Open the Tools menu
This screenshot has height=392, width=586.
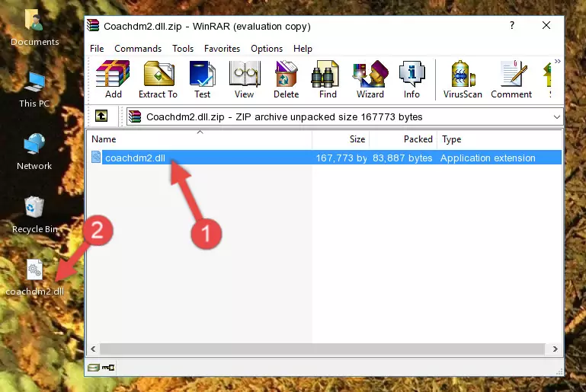183,49
